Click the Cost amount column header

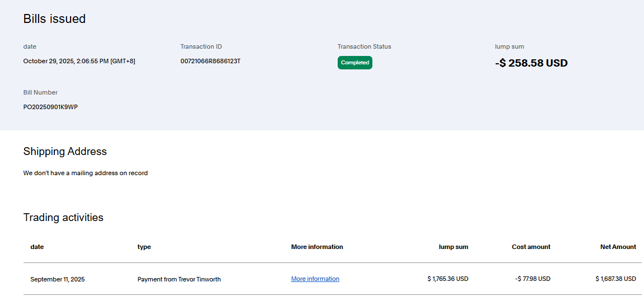[x=530, y=247]
